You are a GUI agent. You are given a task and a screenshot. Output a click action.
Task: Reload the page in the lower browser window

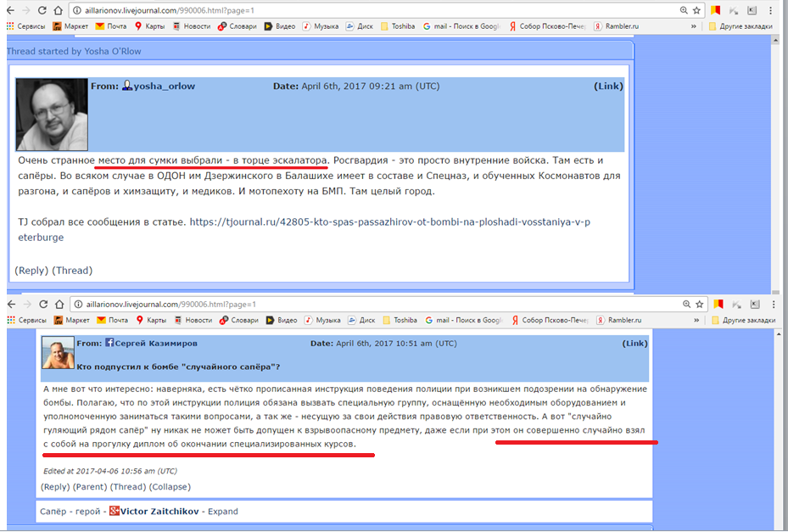[x=43, y=305]
